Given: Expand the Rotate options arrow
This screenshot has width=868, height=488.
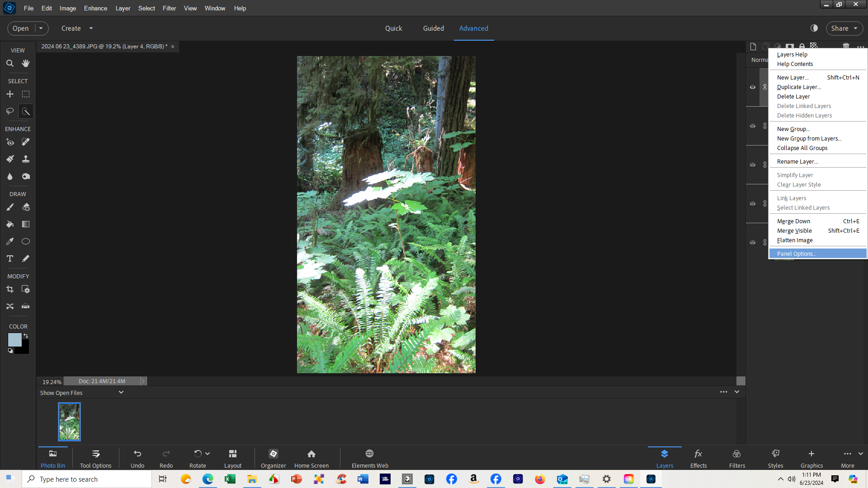Looking at the screenshot, I should coord(207,453).
